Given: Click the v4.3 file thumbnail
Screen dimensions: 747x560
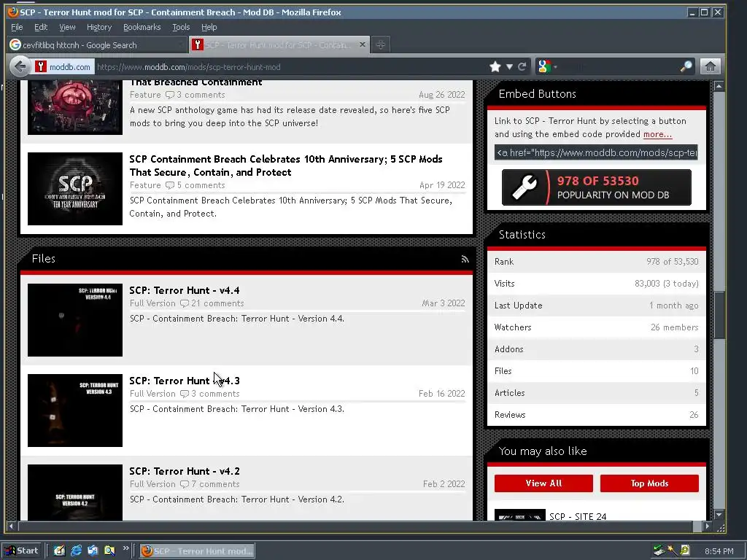Looking at the screenshot, I should [75, 411].
